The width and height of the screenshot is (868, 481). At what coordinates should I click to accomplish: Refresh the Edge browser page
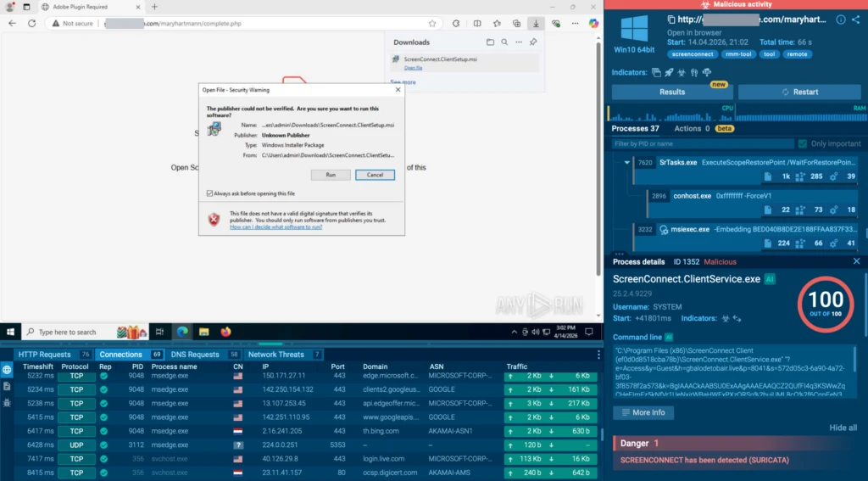coord(32,23)
